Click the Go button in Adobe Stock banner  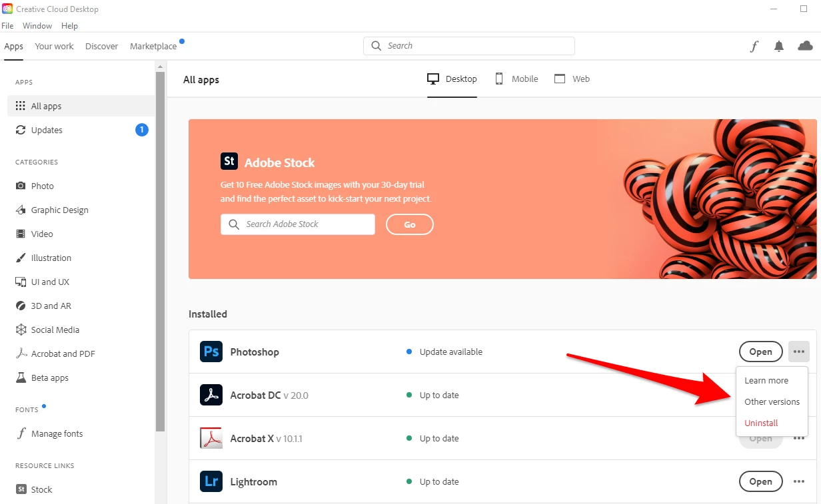410,224
